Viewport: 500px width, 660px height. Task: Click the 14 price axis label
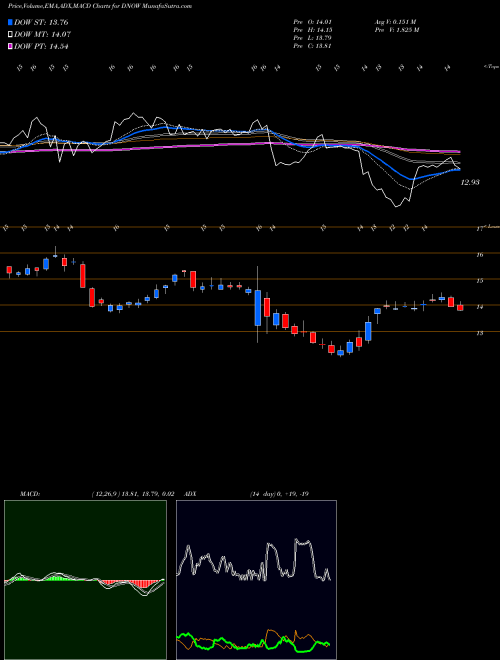coord(479,307)
